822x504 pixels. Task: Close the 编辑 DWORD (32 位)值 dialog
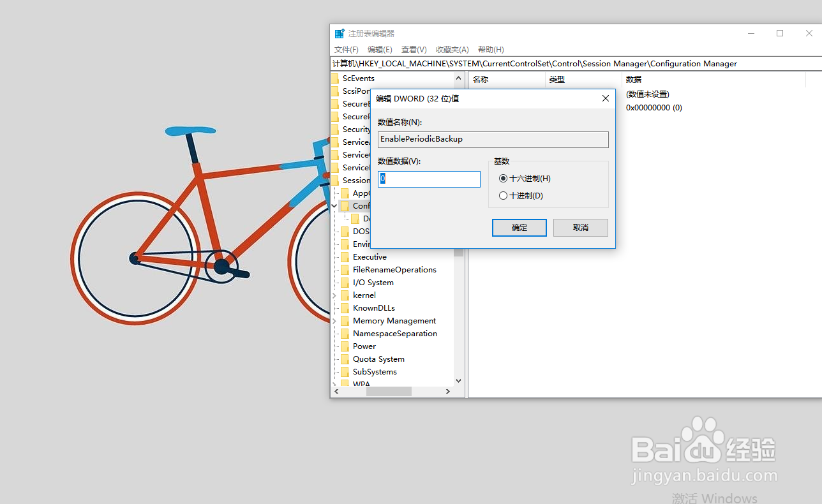(x=605, y=98)
